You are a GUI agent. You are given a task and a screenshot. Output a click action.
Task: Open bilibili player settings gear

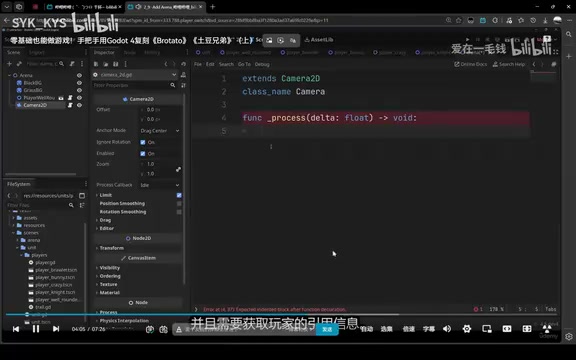point(467,328)
